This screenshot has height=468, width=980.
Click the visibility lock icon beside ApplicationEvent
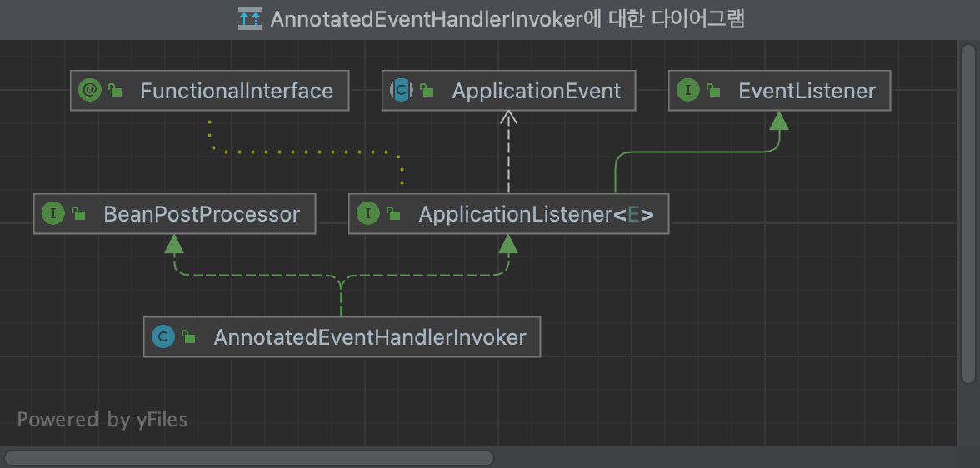pyautogui.click(x=427, y=91)
